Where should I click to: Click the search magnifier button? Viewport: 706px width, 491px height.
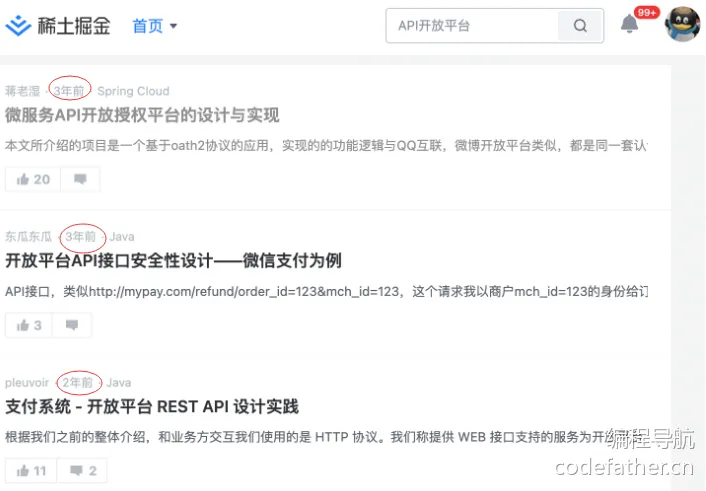[x=580, y=26]
